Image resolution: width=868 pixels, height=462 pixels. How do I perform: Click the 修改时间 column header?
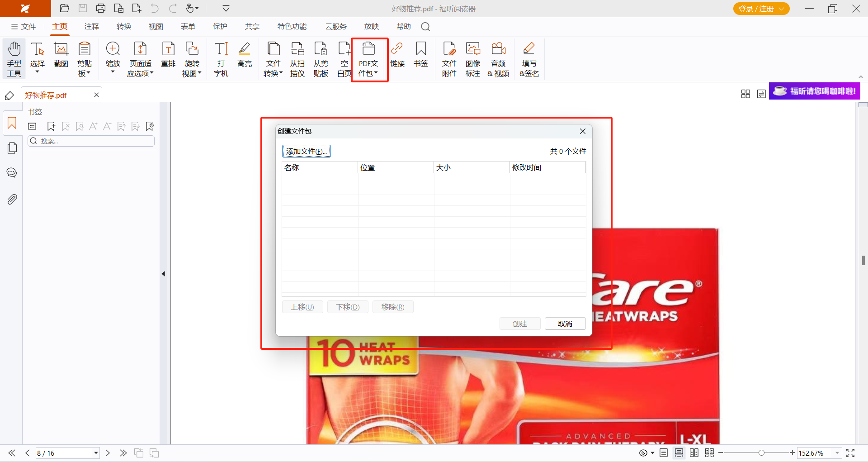[x=548, y=167]
